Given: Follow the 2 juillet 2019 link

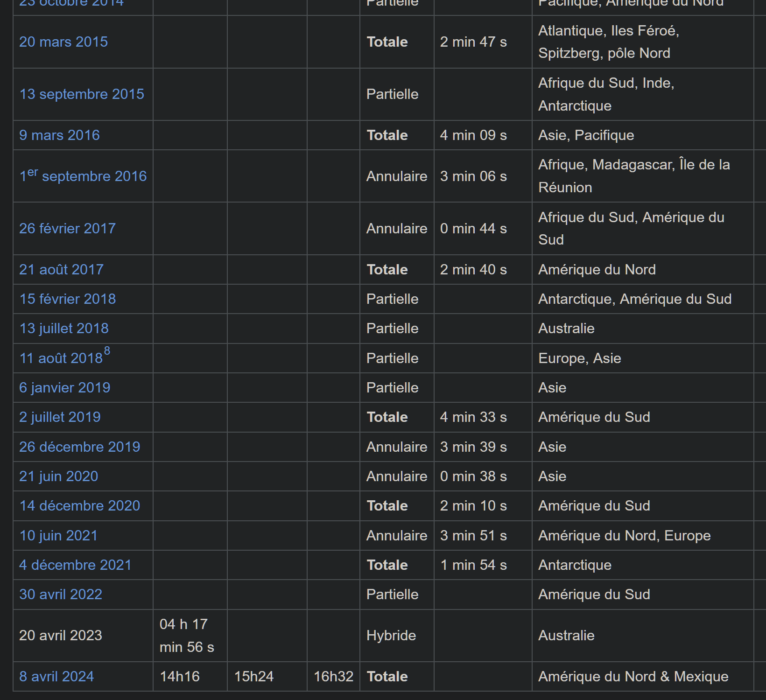Looking at the screenshot, I should [60, 417].
